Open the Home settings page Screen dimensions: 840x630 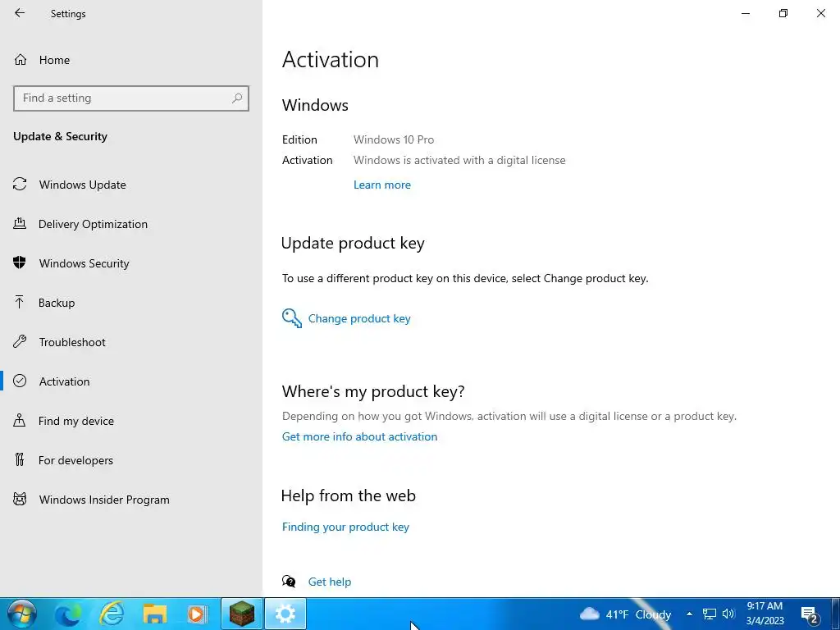coord(131,60)
